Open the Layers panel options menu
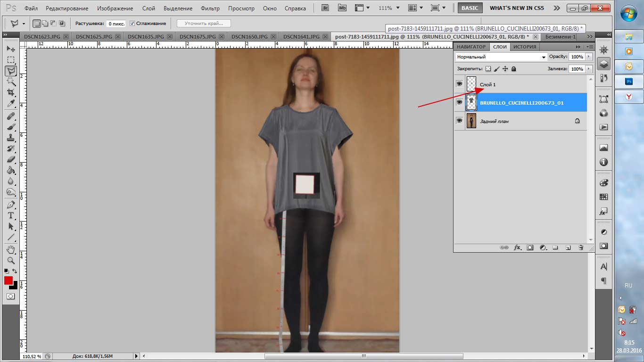 click(589, 47)
